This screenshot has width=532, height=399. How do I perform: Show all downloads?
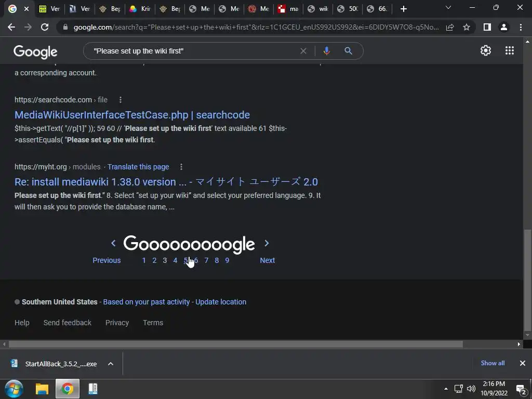coord(493,363)
